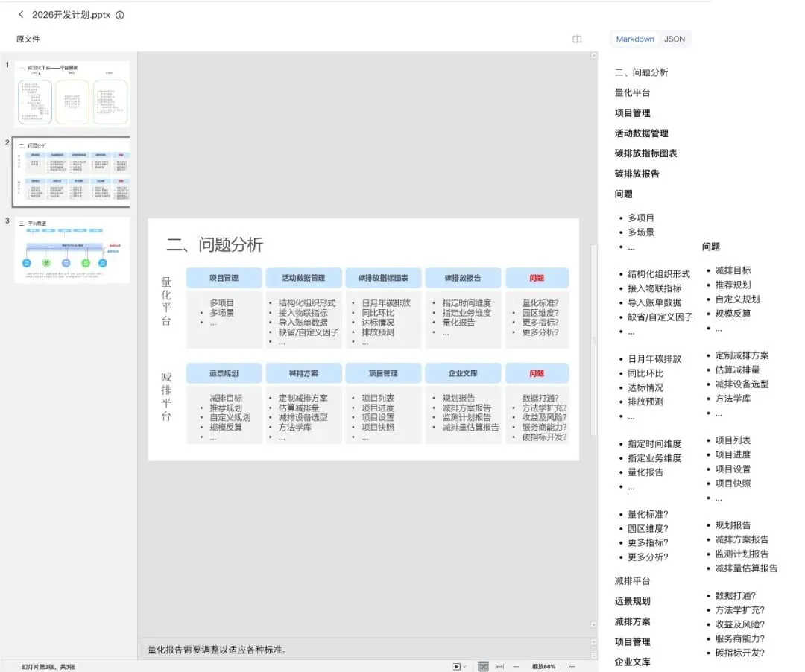Click 项目列表 bullet in the slide
805x672 pixels.
pos(378,398)
